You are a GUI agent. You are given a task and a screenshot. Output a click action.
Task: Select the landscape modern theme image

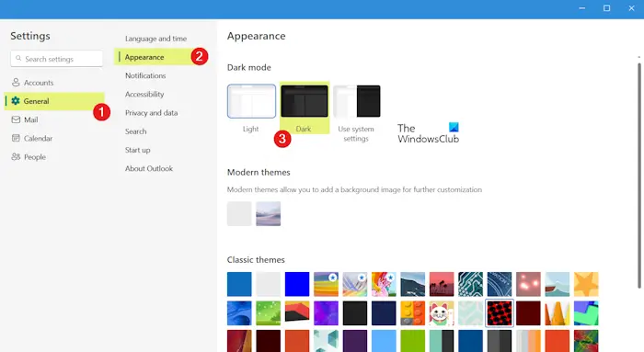(269, 214)
